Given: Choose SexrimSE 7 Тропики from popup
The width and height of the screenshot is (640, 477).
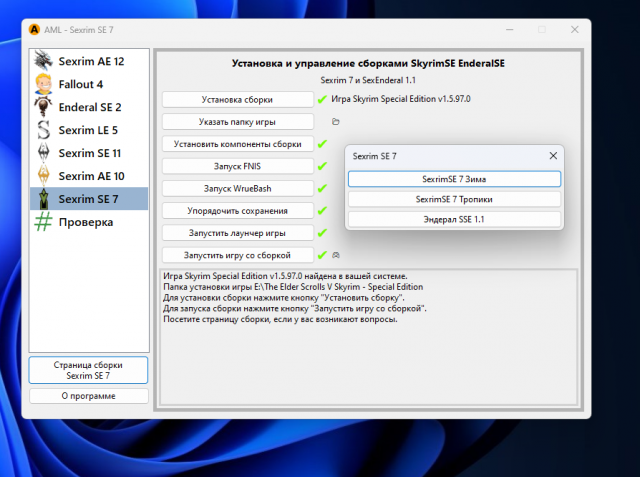Looking at the screenshot, I should click(454, 199).
